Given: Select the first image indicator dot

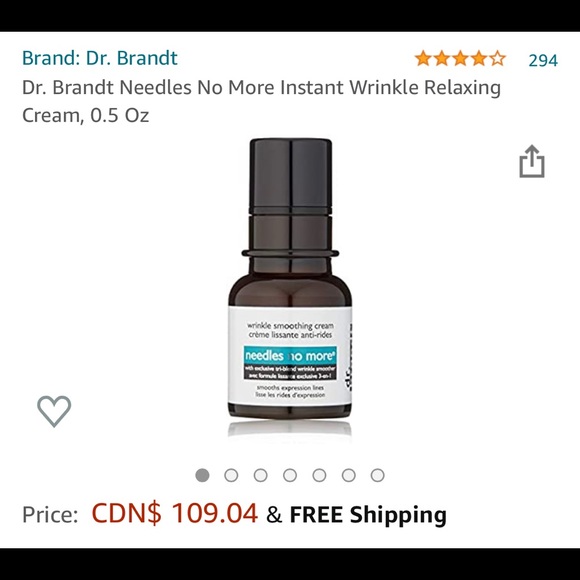Looking at the screenshot, I should (202, 475).
